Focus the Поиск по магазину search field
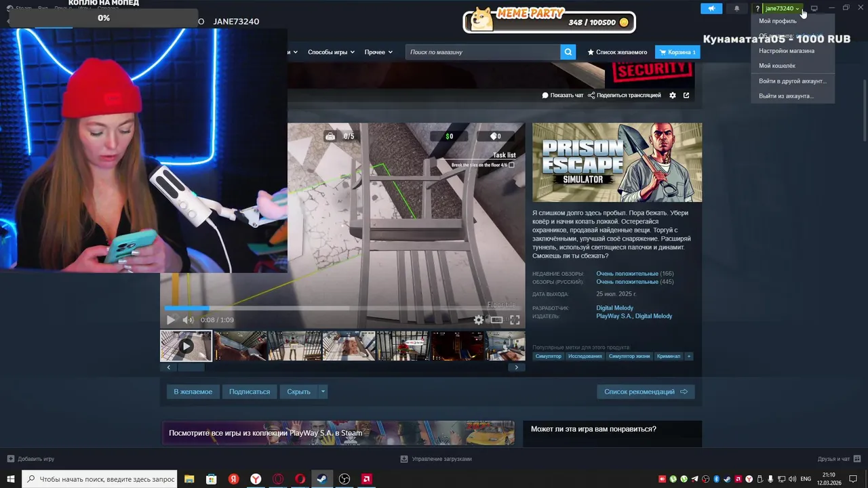Screen dimensions: 868x488 point(483,52)
